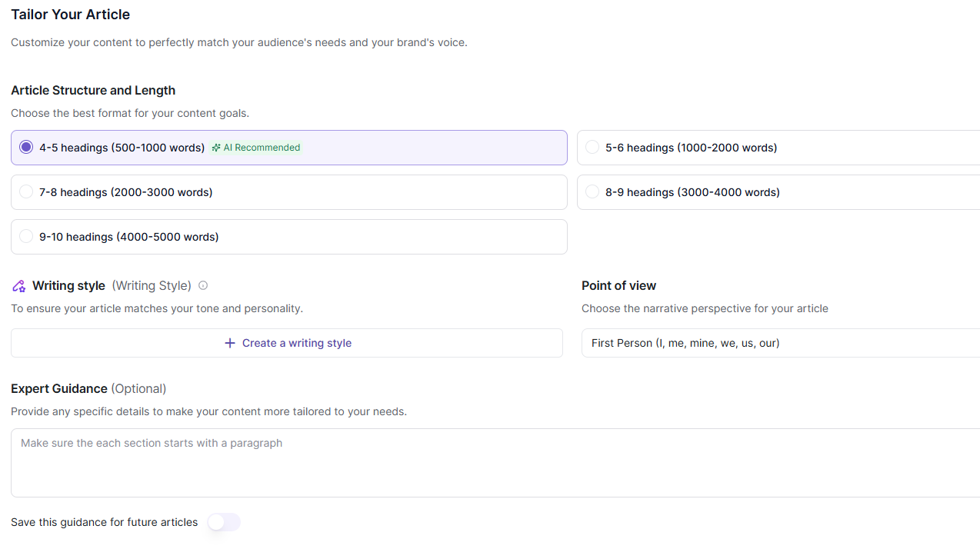Image resolution: width=980 pixels, height=549 pixels.
Task: Choose the 9-10 headings (4000-5000 words) option
Action: click(26, 237)
